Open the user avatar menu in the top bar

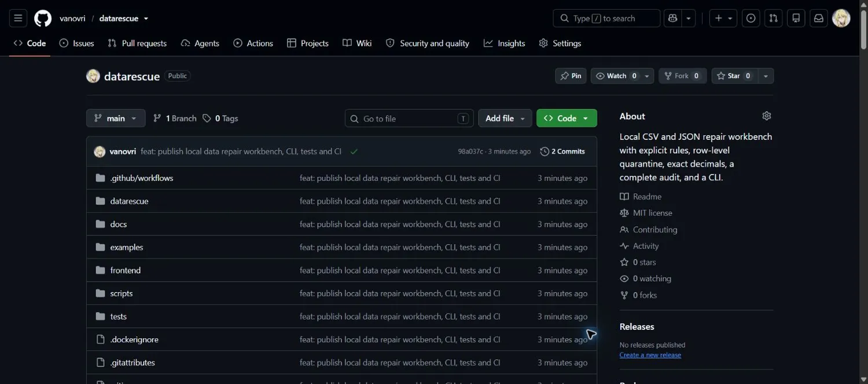click(841, 19)
